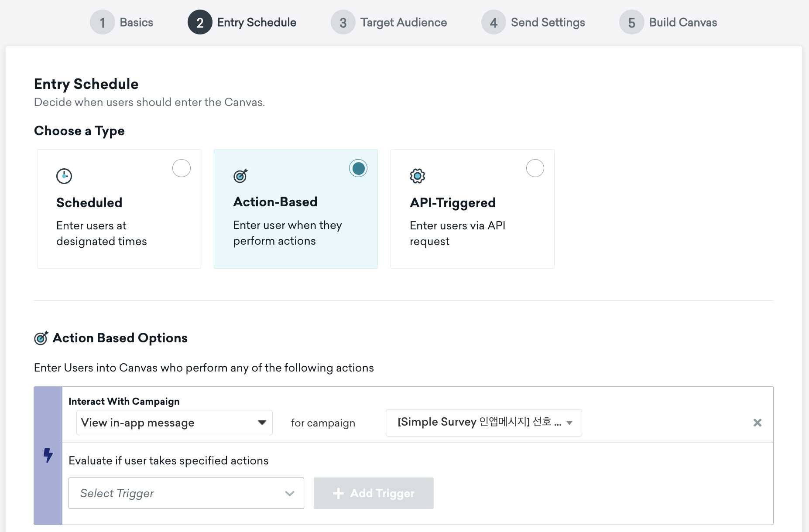This screenshot has width=809, height=532.
Task: Click the clock icon on Scheduled card
Action: pyautogui.click(x=64, y=176)
